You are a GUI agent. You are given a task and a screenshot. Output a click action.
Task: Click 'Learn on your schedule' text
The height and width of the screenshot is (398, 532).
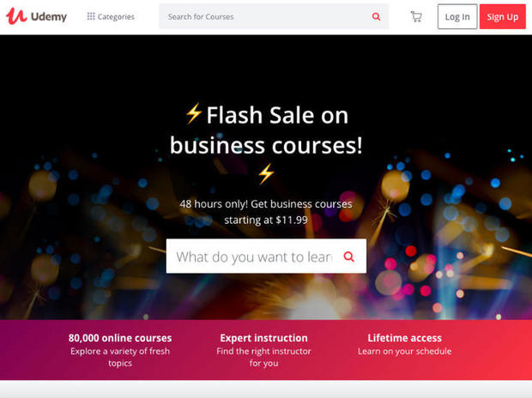click(405, 351)
